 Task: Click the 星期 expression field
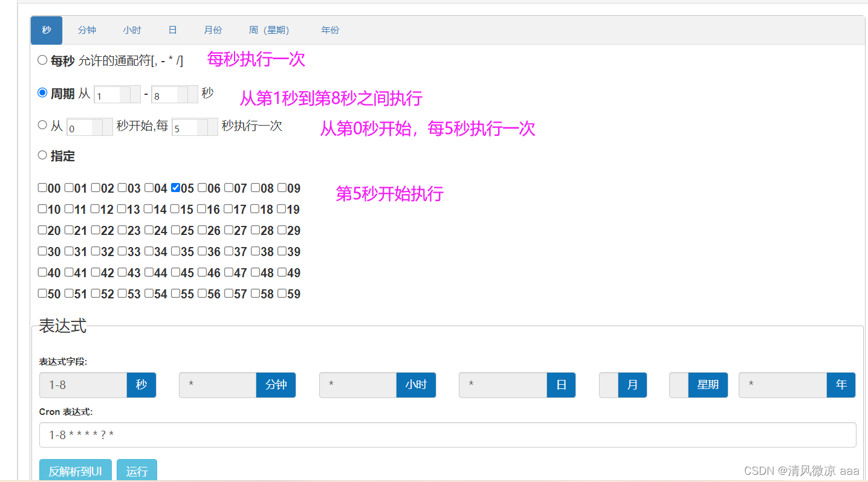click(679, 385)
